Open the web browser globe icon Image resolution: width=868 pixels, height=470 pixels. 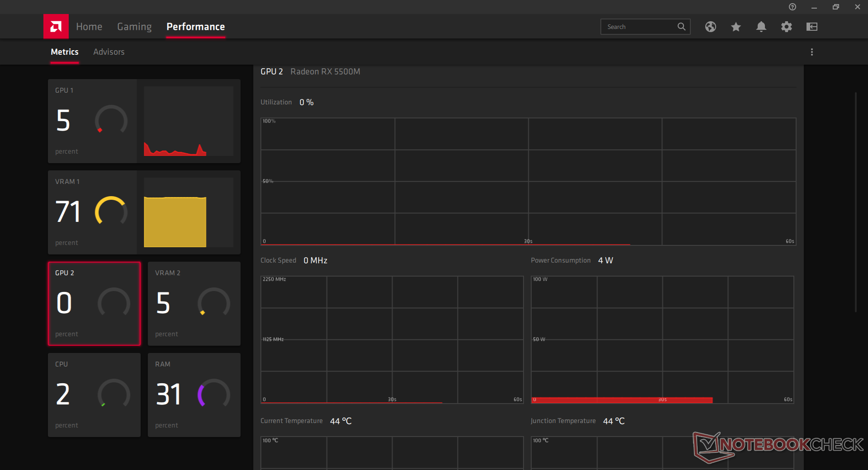pos(711,27)
